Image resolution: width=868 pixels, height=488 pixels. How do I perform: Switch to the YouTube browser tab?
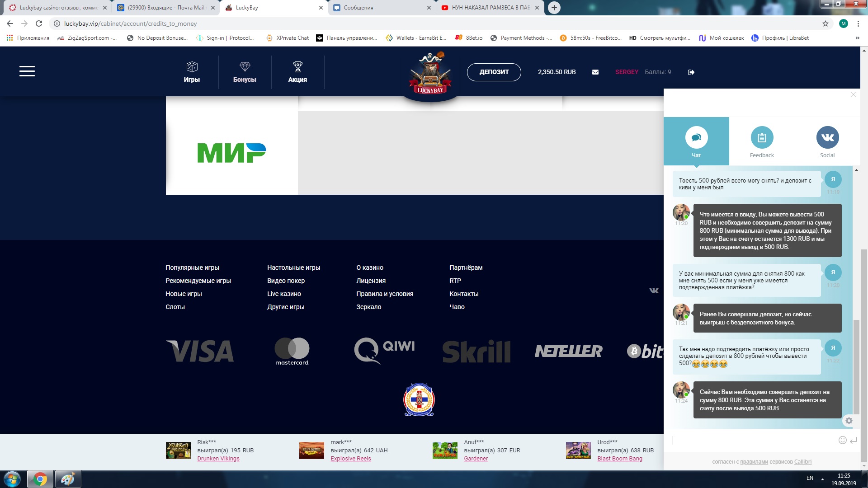(490, 8)
